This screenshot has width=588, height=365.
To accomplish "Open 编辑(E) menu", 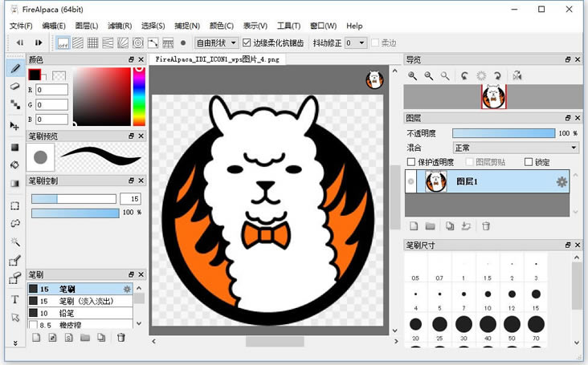I will click(54, 26).
